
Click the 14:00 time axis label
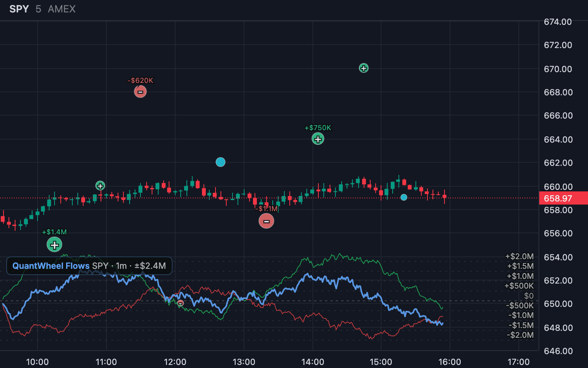(313, 362)
